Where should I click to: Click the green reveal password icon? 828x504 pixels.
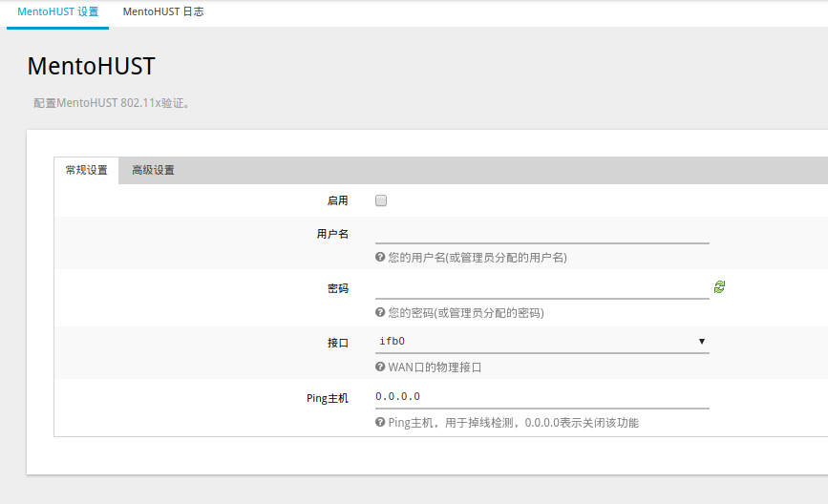[719, 287]
